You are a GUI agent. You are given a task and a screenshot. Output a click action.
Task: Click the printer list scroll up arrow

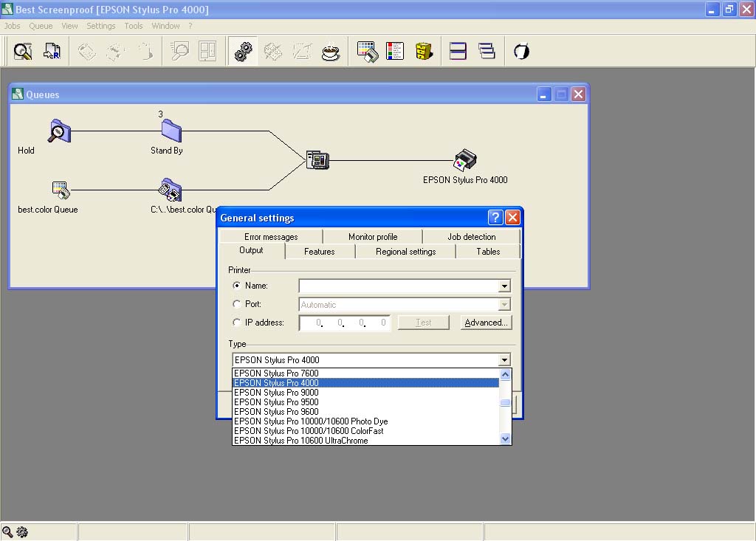click(505, 374)
